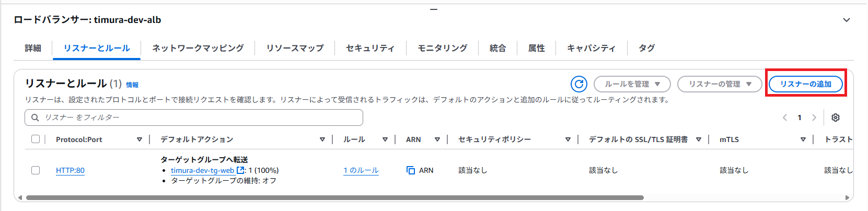Click the refresh listeners icon
The image size is (868, 211).
coord(578,84)
